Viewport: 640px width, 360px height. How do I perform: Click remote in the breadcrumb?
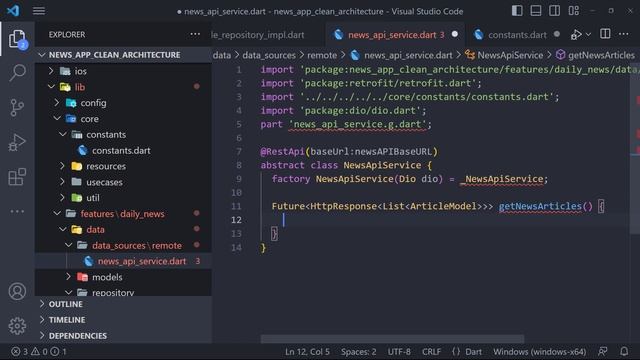coord(322,55)
